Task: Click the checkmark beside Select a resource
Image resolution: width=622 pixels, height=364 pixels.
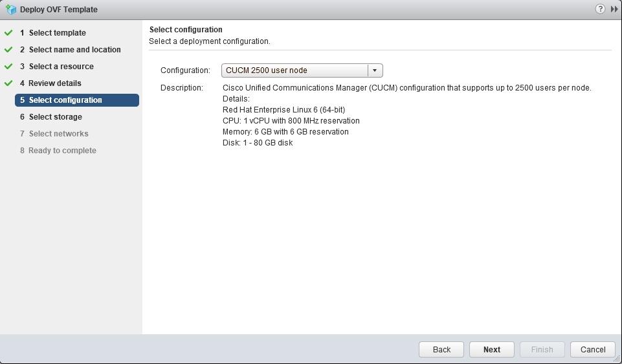Action: (x=8, y=67)
